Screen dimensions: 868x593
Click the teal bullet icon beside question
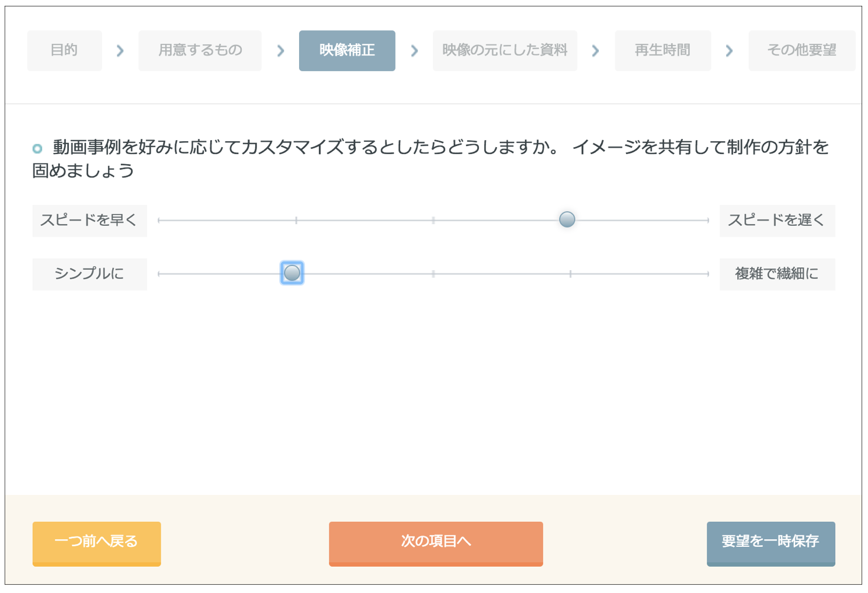(37, 148)
